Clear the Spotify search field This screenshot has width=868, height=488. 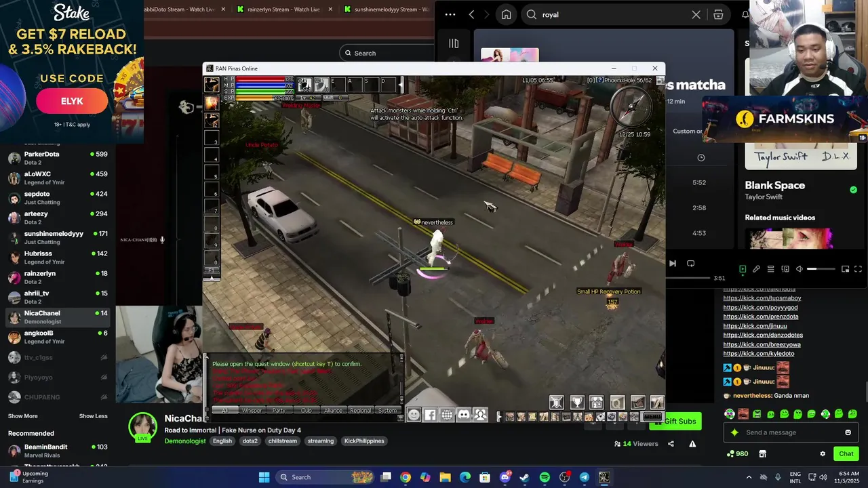[x=696, y=14]
